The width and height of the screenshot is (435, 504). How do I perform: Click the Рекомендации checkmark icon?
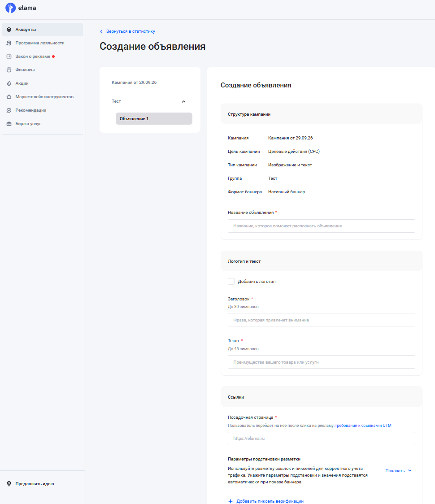9,111
